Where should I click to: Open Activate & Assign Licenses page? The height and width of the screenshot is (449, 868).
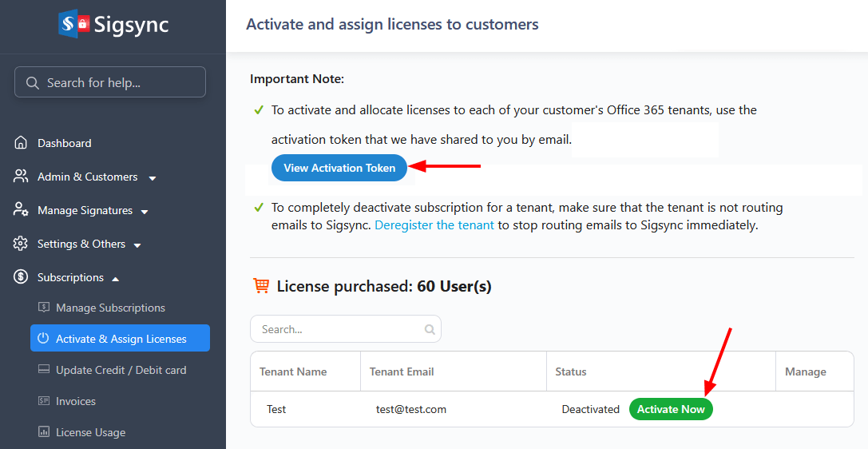pos(121,339)
